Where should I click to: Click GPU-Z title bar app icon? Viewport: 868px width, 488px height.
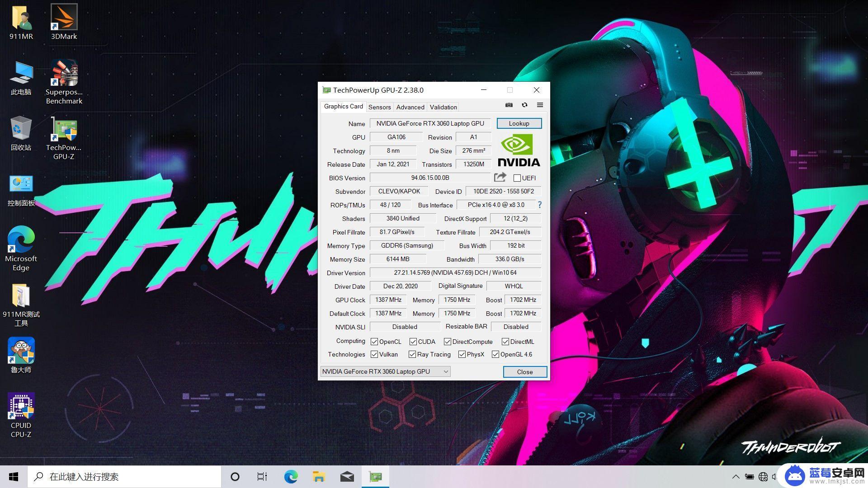[326, 90]
